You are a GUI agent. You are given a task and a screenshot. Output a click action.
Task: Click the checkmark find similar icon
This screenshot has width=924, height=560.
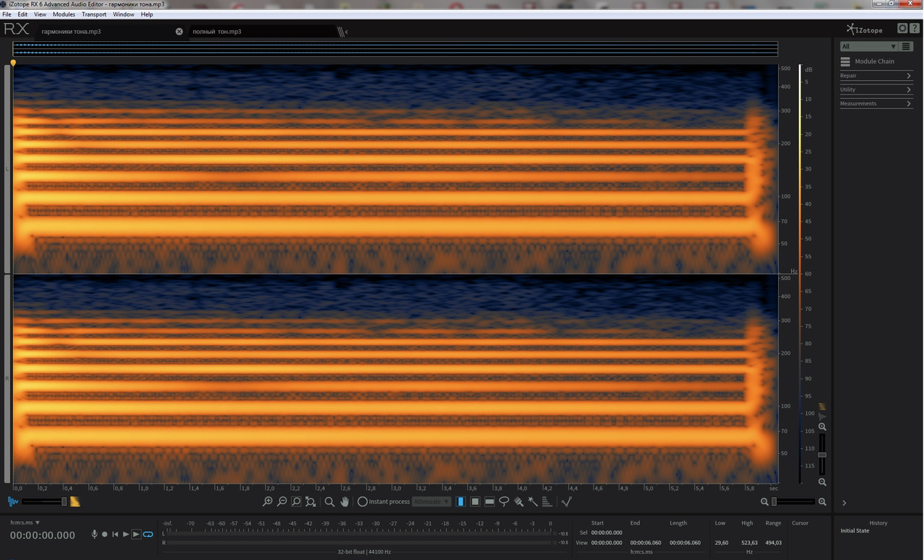(x=567, y=502)
